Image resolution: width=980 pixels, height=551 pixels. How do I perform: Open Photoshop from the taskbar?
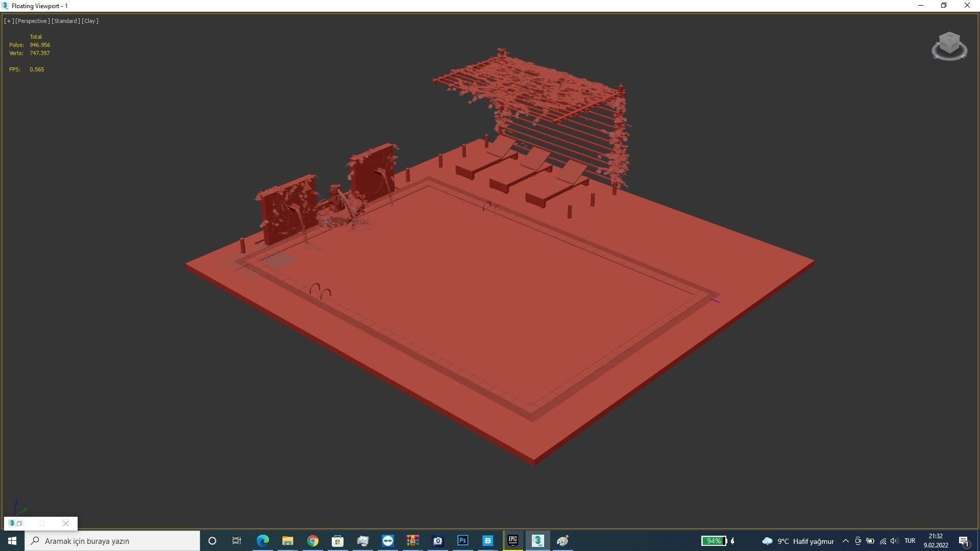click(x=463, y=541)
